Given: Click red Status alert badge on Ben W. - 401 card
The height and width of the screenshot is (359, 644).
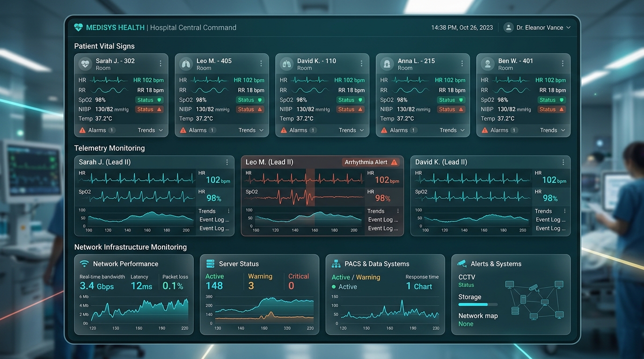Looking at the screenshot, I should 551,109.
